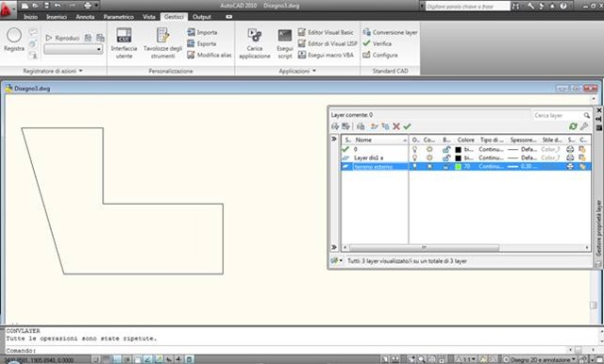Click Settings wrench icon in layer manager
Screen dimensions: 604x364
coord(584,126)
